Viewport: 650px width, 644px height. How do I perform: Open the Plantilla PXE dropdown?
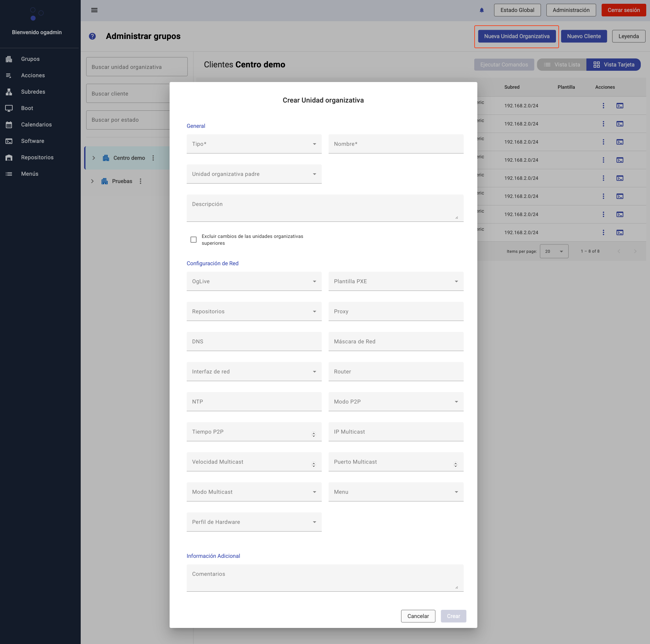click(x=396, y=281)
